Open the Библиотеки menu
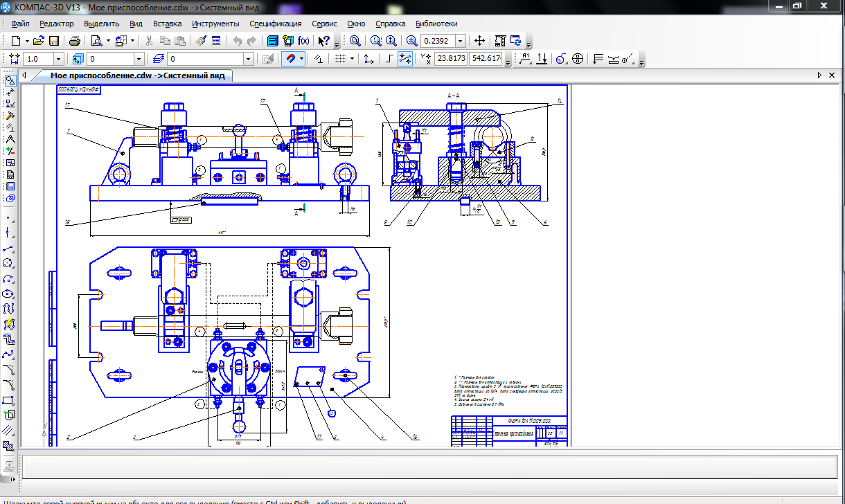The image size is (845, 504). [x=436, y=24]
